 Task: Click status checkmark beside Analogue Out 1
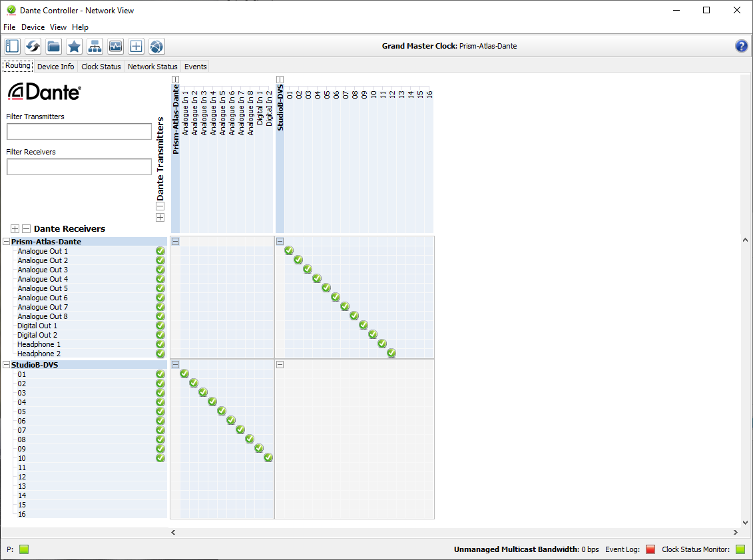pos(160,251)
